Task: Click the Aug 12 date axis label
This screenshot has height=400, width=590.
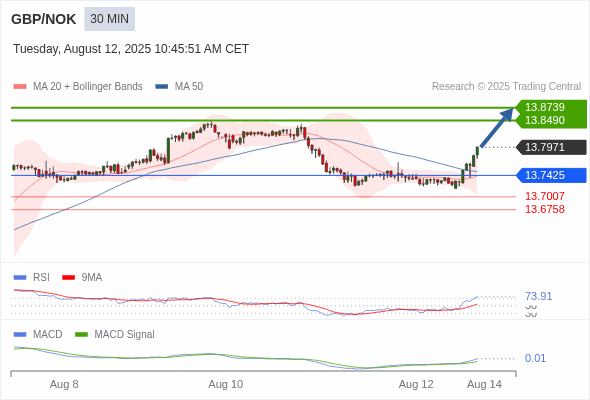Action: coord(416,385)
